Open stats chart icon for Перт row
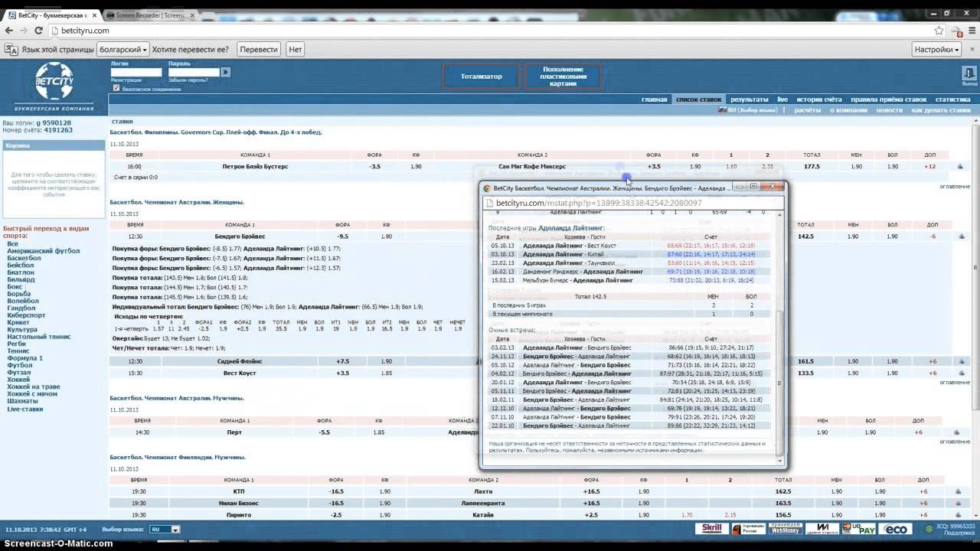Image resolution: width=980 pixels, height=551 pixels. tap(956, 432)
